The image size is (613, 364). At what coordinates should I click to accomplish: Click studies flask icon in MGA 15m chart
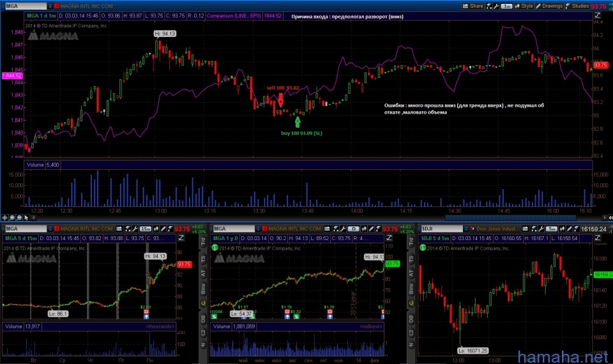click(128, 229)
